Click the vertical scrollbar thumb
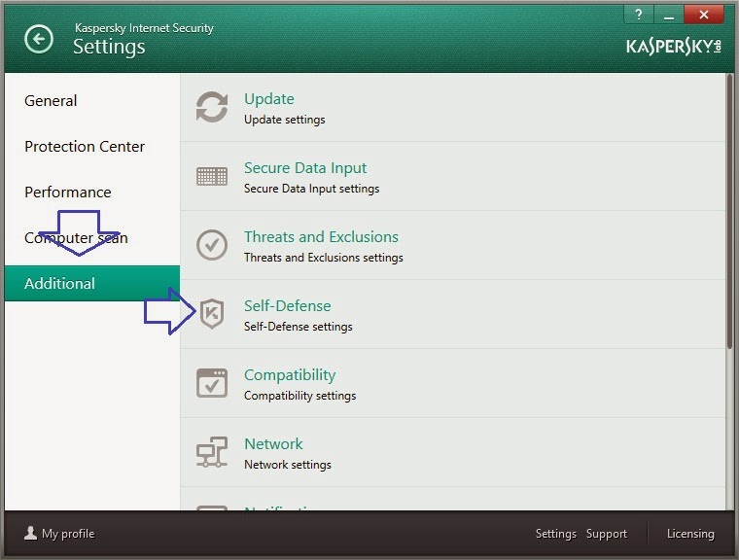 (x=729, y=211)
